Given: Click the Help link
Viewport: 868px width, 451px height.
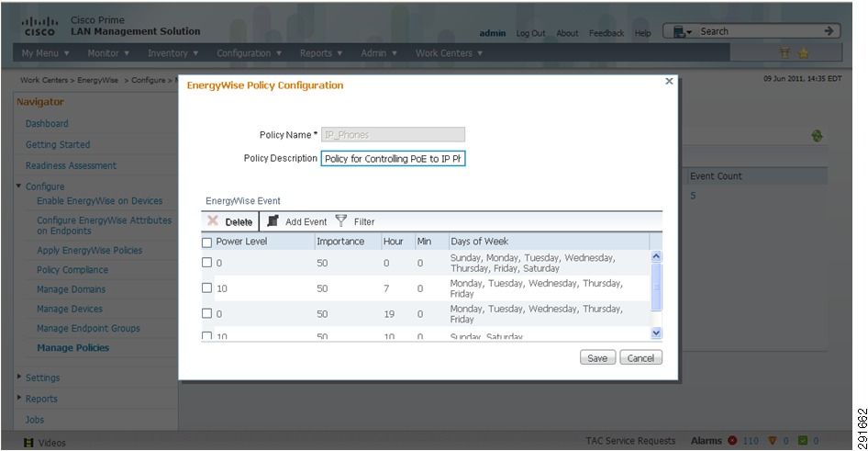Looking at the screenshot, I should click(642, 33).
